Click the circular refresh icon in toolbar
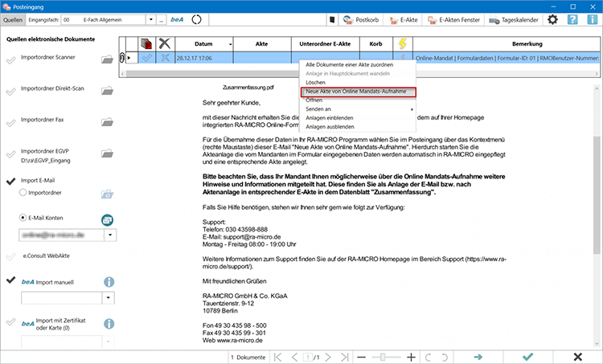 196,19
